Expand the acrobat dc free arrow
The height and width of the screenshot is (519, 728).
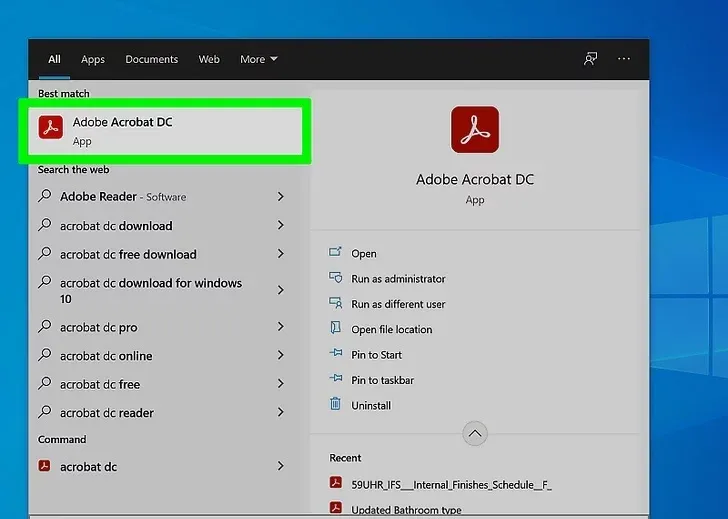point(280,383)
